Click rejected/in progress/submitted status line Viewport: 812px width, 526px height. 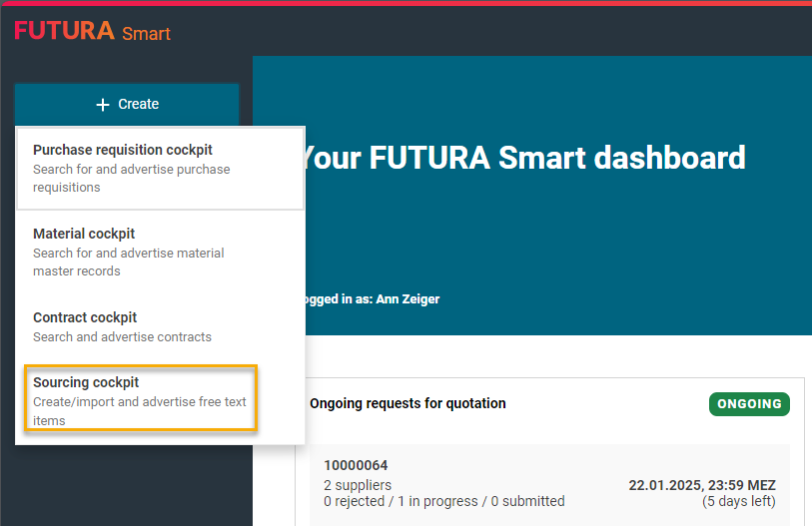pyautogui.click(x=443, y=501)
